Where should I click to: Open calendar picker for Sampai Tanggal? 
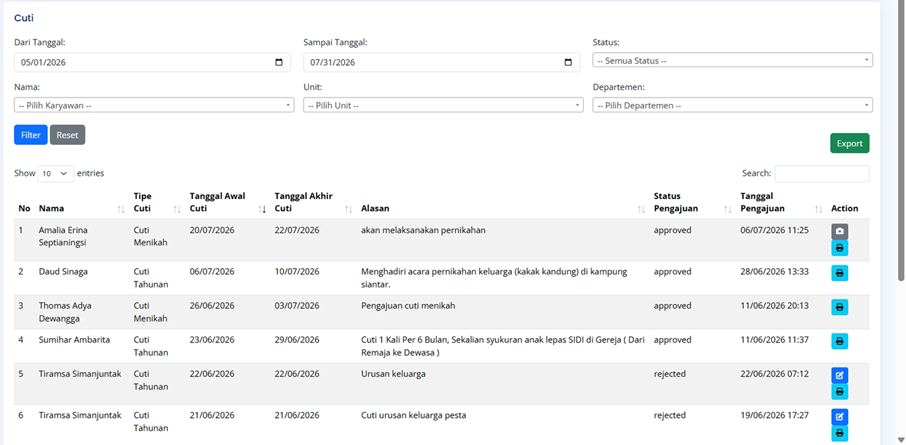(568, 62)
